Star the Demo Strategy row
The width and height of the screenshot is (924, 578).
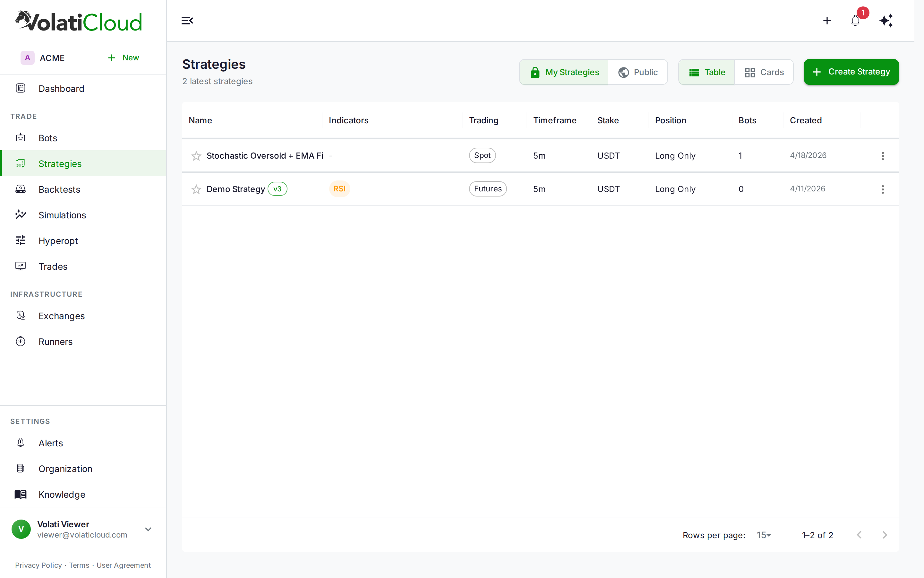click(196, 189)
